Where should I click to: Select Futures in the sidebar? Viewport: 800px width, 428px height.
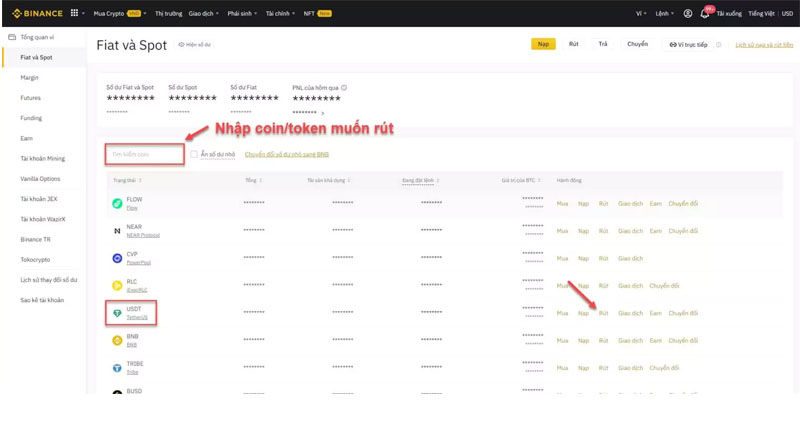click(31, 98)
